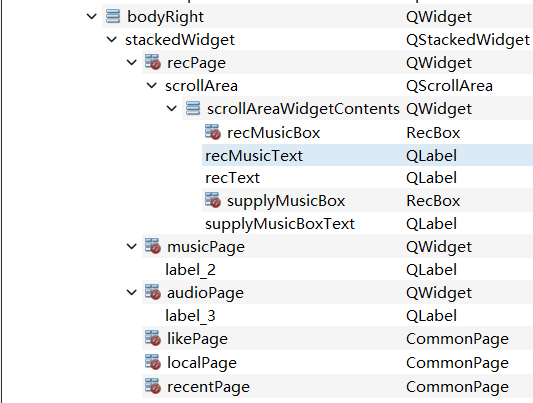Screen dimensions: 533x403
Task: Click QLabel class of supplyMusicBoxText
Action: (431, 224)
